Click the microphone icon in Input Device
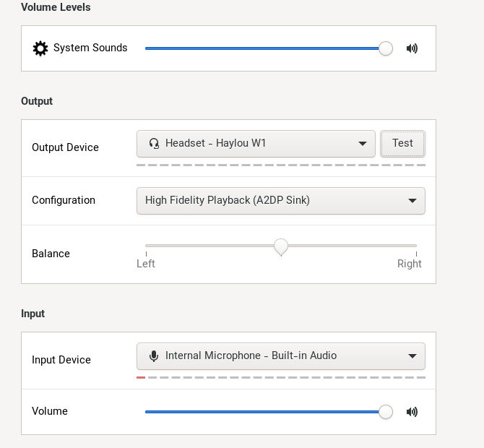 [x=154, y=356]
